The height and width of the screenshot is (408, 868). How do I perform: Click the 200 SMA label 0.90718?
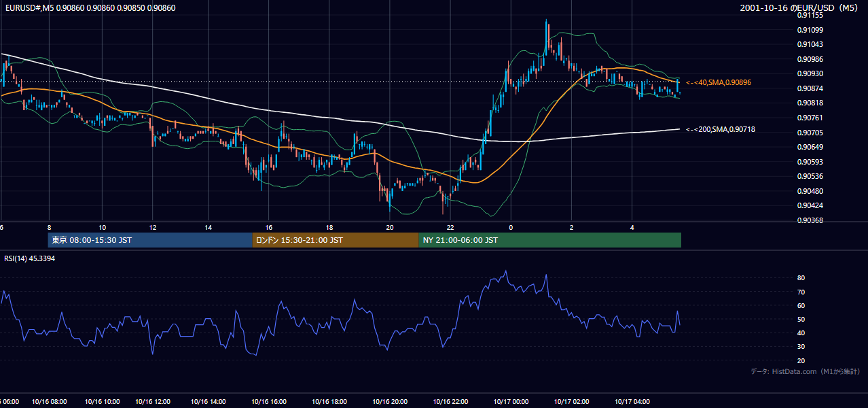point(721,129)
